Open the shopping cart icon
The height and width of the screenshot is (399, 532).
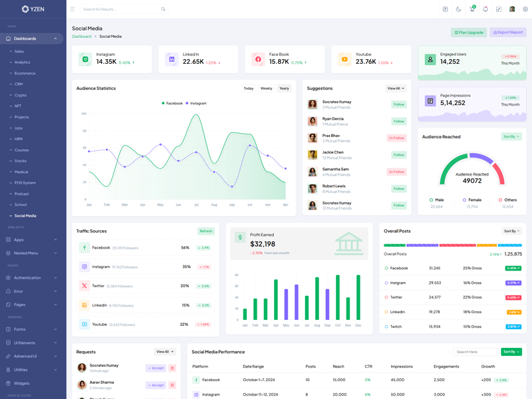coord(472,9)
